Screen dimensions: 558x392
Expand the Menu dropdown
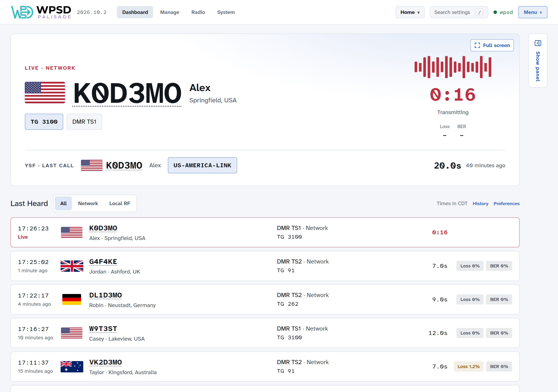[x=533, y=12]
